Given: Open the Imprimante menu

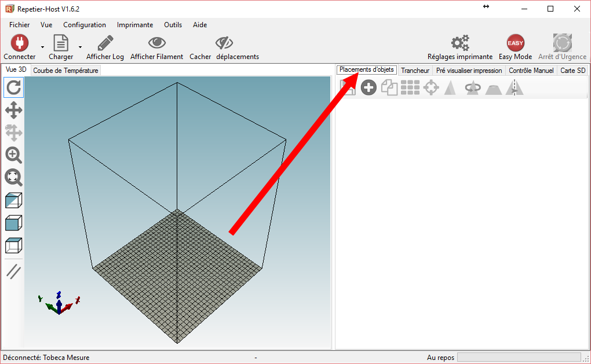Looking at the screenshot, I should pos(135,25).
